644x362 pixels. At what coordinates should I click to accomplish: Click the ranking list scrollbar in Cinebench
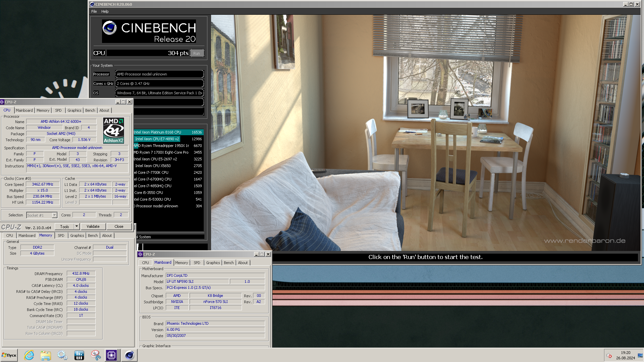click(x=211, y=139)
